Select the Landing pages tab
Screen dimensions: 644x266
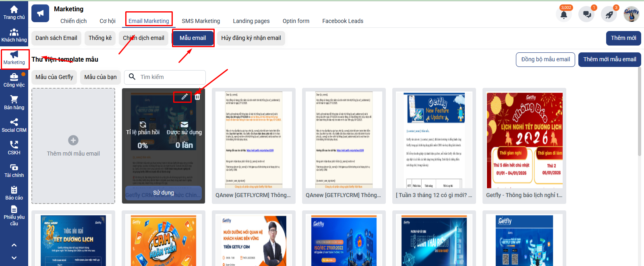(x=251, y=21)
